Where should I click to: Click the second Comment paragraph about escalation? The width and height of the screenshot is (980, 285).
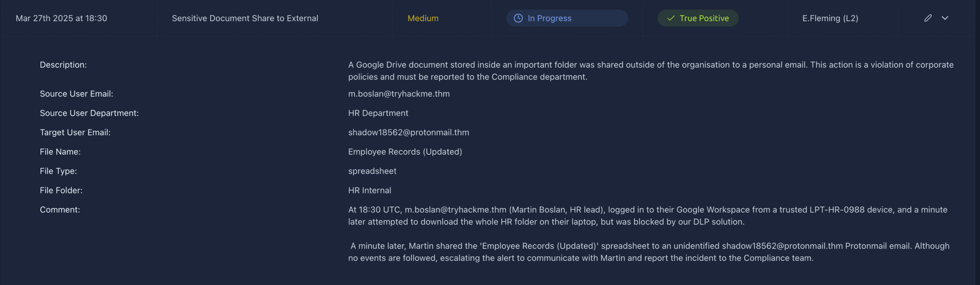pyautogui.click(x=648, y=252)
